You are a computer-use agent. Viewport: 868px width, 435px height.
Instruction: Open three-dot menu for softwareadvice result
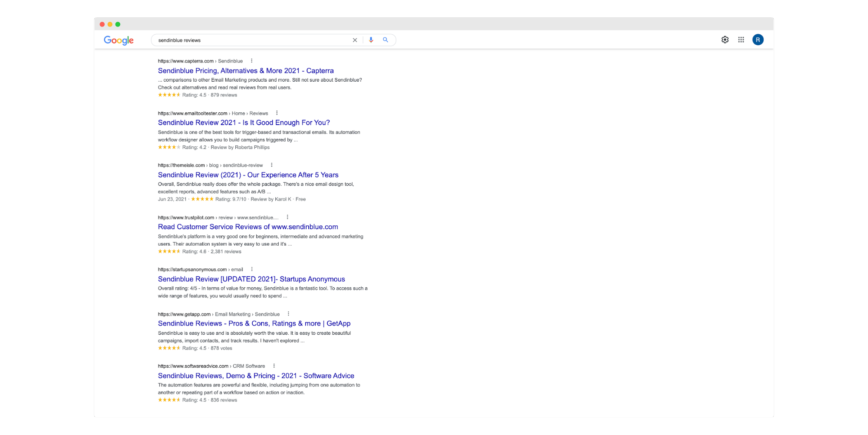click(274, 366)
